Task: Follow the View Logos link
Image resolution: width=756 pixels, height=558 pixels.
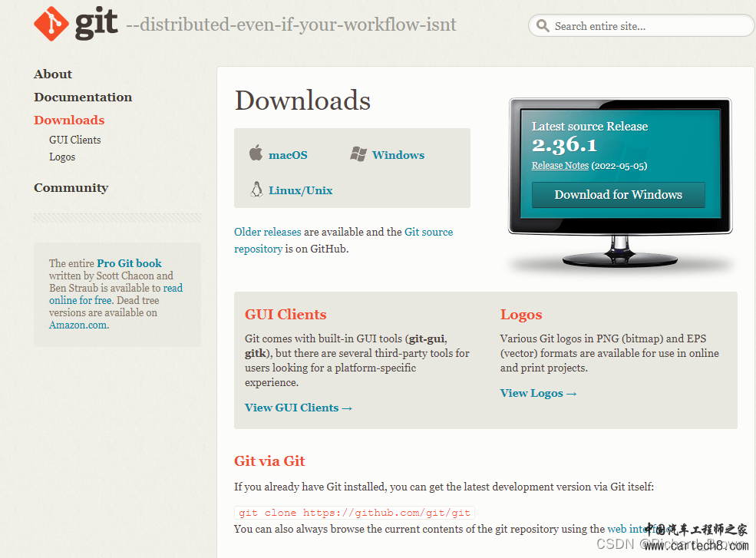Action: point(538,393)
